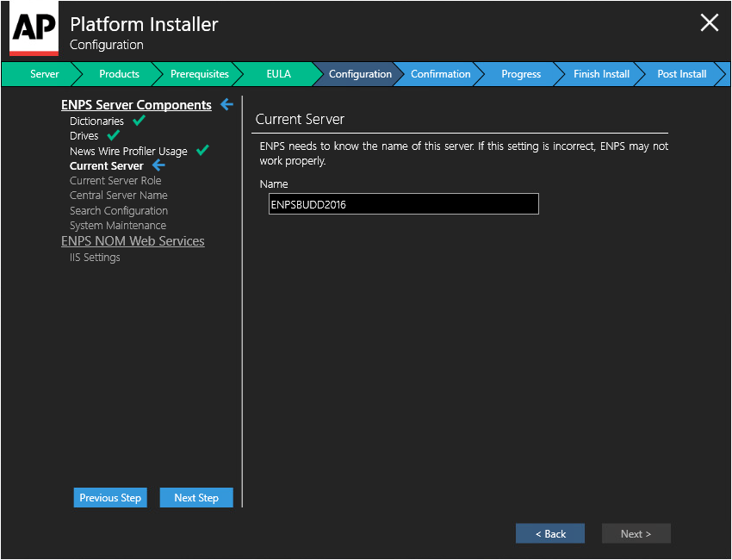The image size is (732, 560).
Task: Click the disabled Next button
Action: (x=636, y=533)
